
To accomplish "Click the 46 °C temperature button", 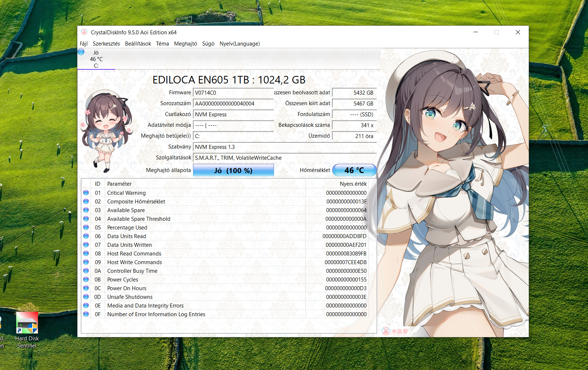I will click(x=354, y=170).
